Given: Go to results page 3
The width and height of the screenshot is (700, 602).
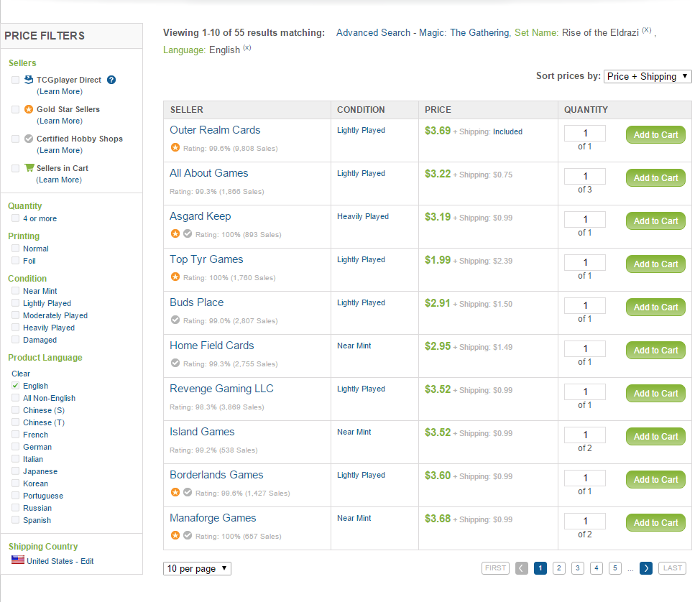Looking at the screenshot, I should point(578,568).
